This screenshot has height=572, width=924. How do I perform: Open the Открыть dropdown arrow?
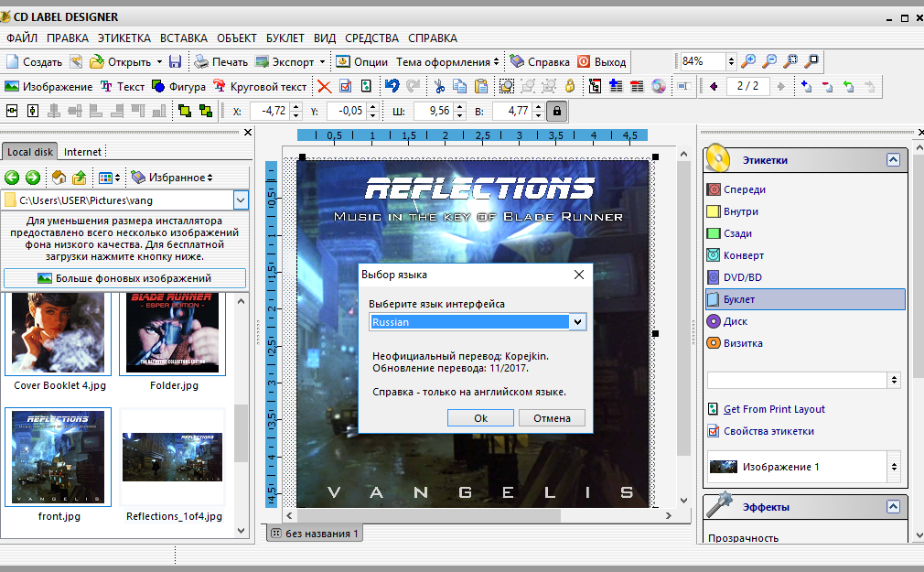click(x=159, y=62)
